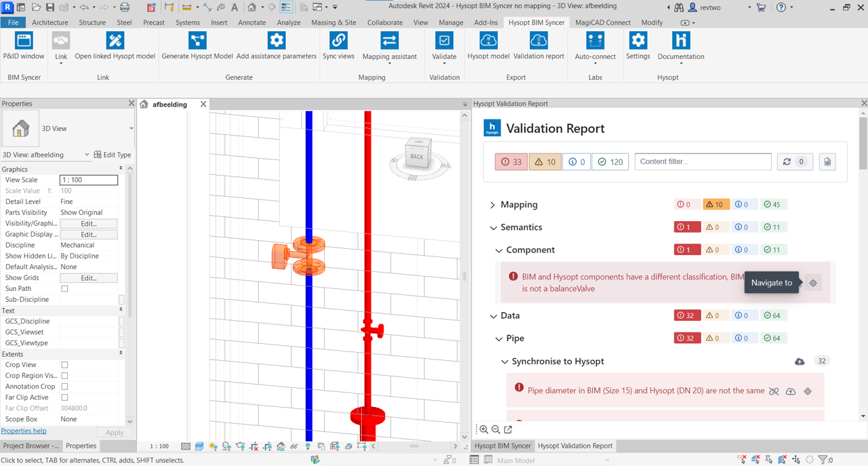Toggle the Sun Path checkbox
The width and height of the screenshot is (868, 466).
click(65, 289)
